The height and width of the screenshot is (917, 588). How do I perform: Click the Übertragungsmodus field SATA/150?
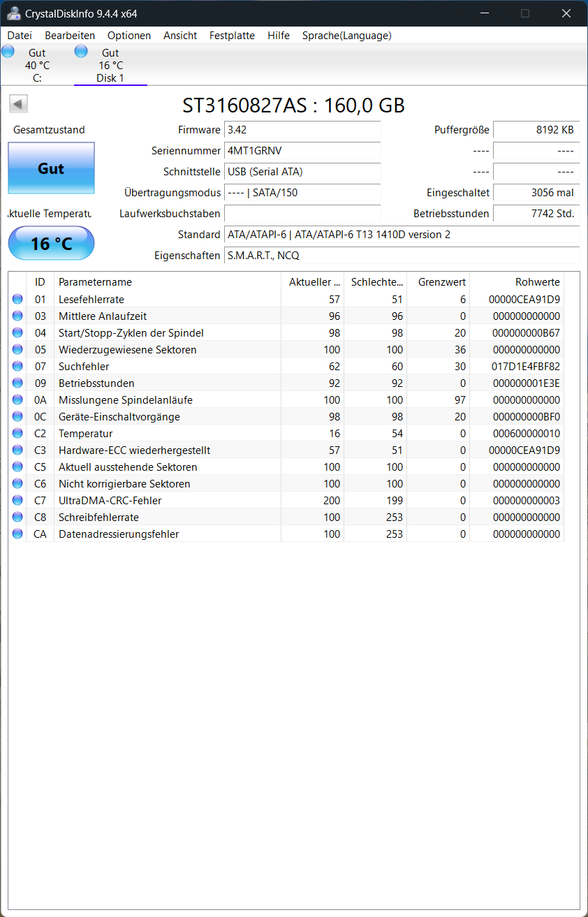pos(302,193)
